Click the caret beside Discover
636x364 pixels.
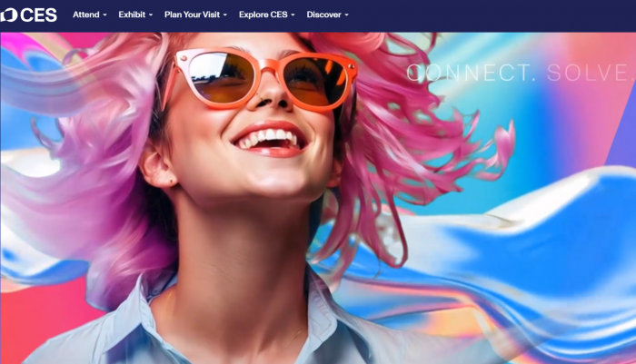click(346, 15)
